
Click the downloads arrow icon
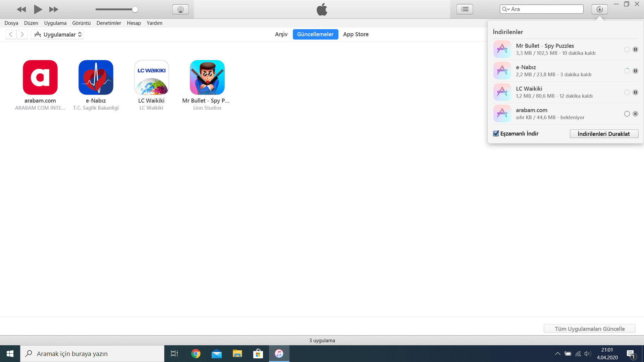click(599, 9)
